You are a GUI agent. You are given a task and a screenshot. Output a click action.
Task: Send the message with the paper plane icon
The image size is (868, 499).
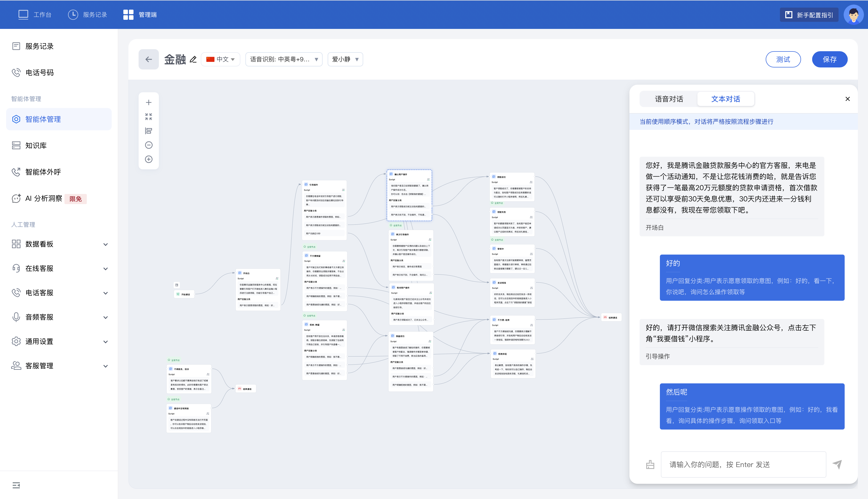(x=837, y=464)
